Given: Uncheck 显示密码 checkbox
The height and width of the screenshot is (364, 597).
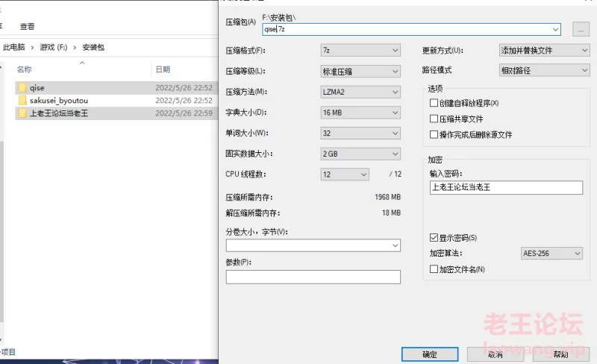Looking at the screenshot, I should tap(434, 238).
